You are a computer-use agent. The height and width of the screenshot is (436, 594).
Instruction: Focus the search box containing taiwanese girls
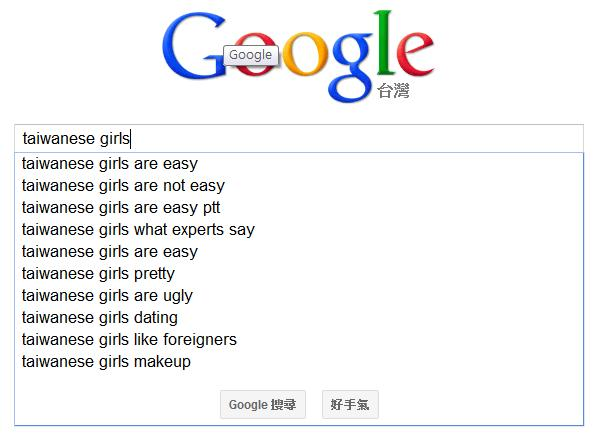click(299, 138)
